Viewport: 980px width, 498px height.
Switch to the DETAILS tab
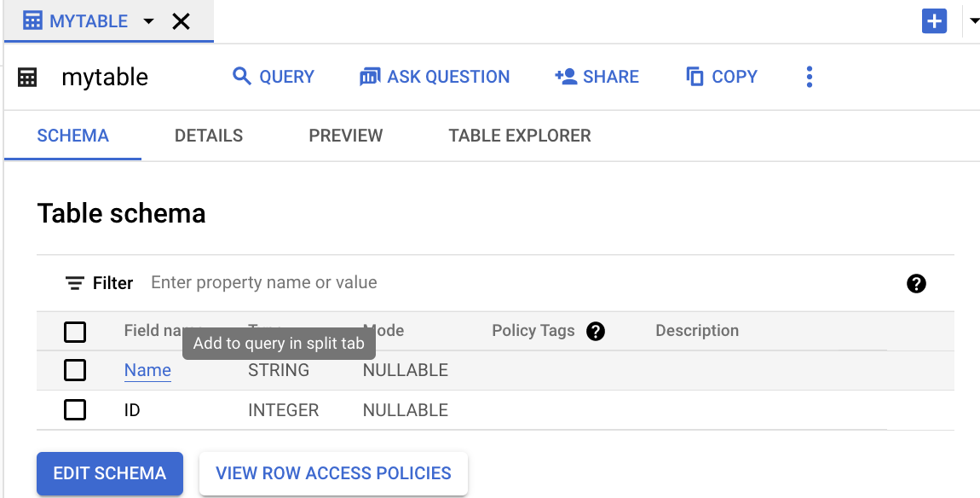click(208, 136)
